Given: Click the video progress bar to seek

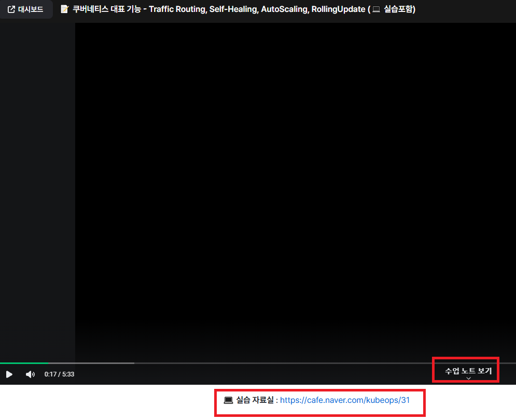Looking at the screenshot, I should point(258,363).
